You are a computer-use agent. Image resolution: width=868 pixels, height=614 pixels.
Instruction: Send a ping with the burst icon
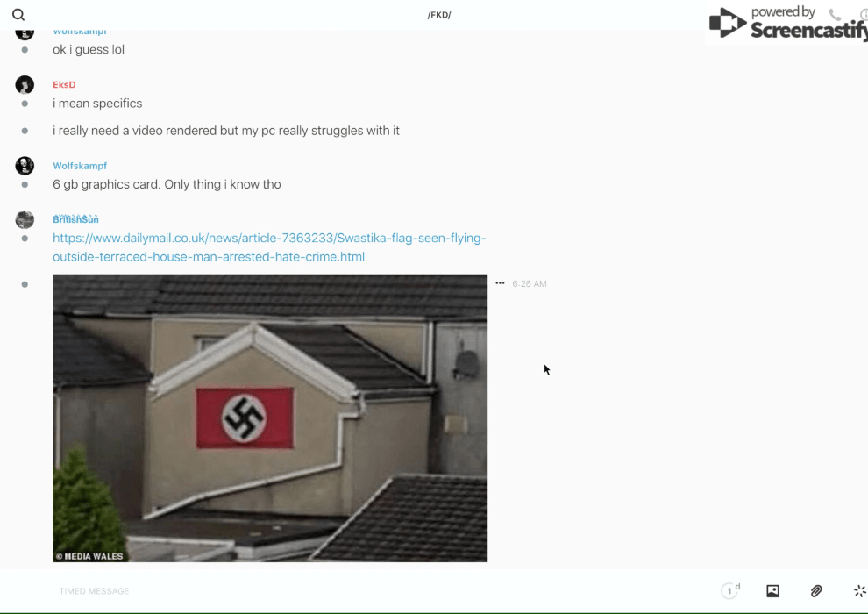(859, 591)
